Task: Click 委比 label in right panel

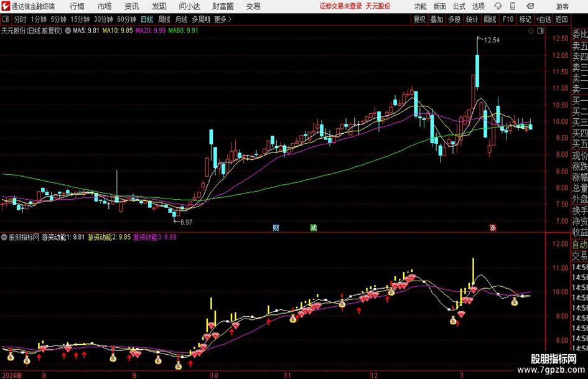Action: tap(580, 34)
